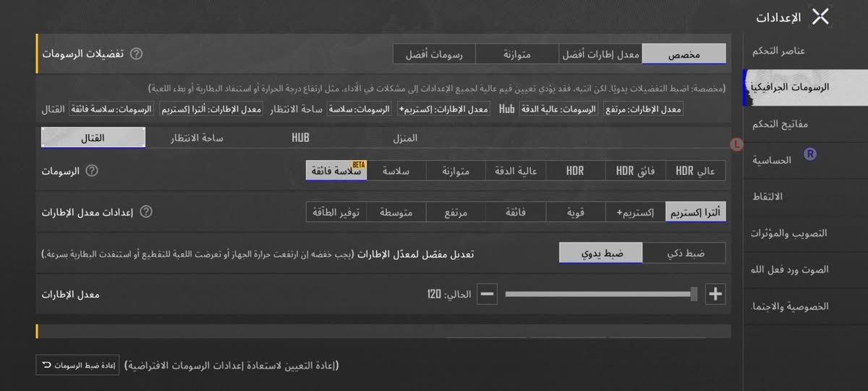Click the معدل الإطارات: مرتفع summary tag

pyautogui.click(x=642, y=109)
